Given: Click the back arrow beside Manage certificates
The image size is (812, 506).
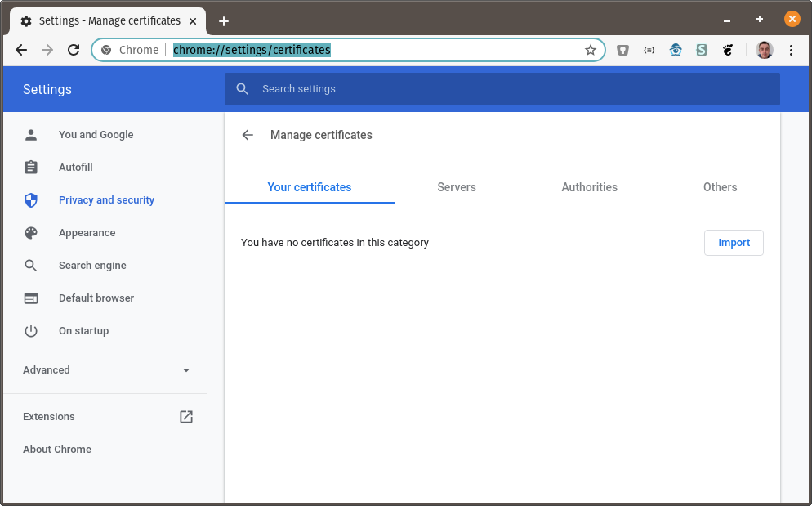Looking at the screenshot, I should (248, 135).
